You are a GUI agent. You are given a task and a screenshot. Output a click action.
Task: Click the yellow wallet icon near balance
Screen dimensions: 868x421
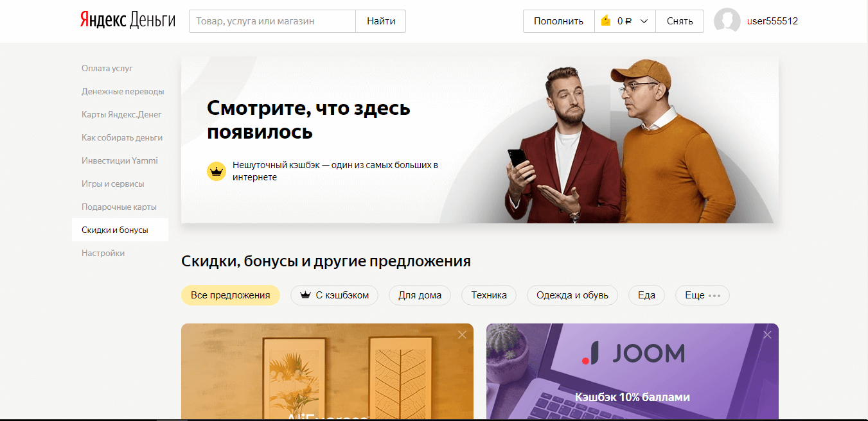605,21
